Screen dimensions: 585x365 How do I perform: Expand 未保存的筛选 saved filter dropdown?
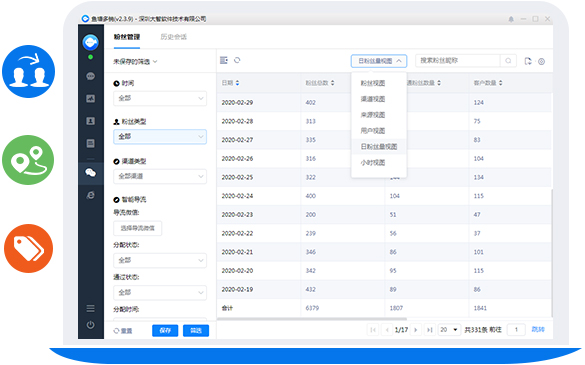click(x=135, y=62)
